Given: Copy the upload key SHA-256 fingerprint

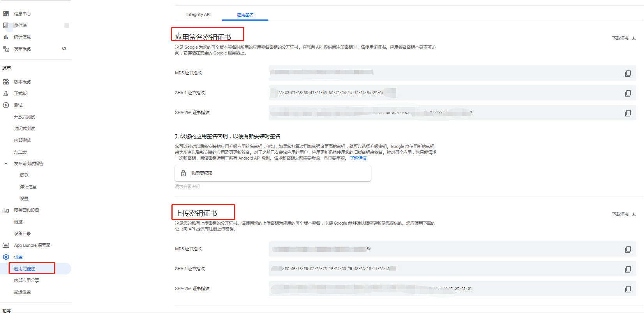Looking at the screenshot, I should 628,289.
